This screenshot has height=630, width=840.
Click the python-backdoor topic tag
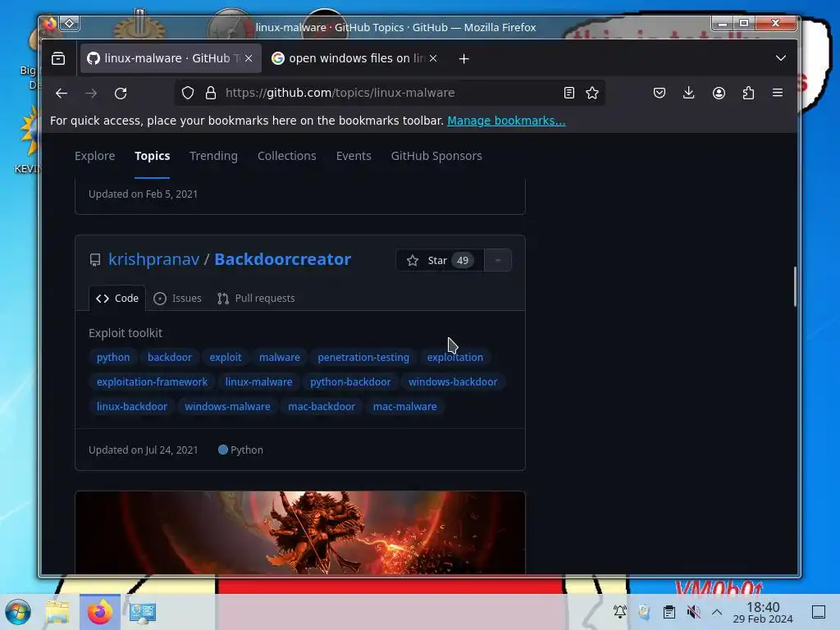(x=350, y=382)
